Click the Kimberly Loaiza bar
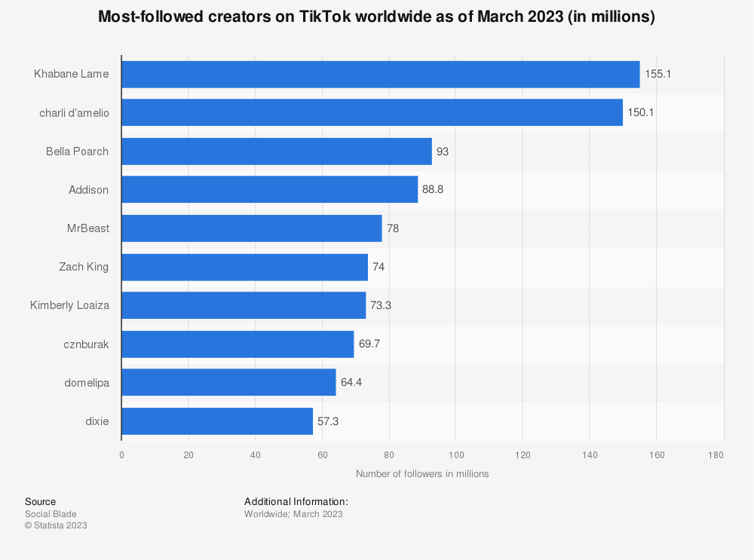Image resolution: width=754 pixels, height=560 pixels. point(244,305)
